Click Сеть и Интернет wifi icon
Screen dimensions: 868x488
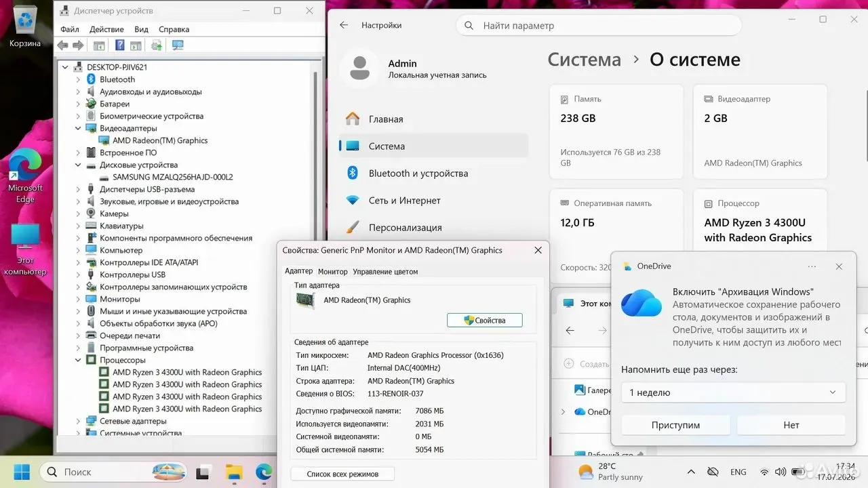(353, 201)
